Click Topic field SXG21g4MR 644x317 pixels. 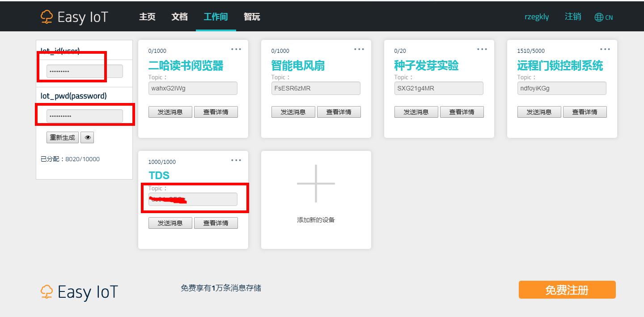tap(439, 88)
